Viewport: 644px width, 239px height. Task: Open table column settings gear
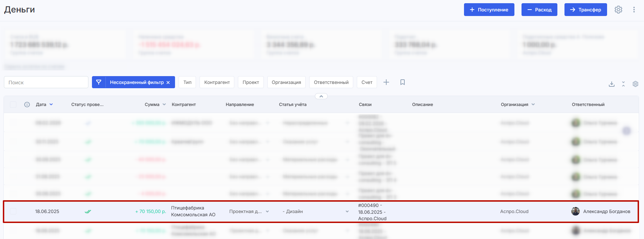pyautogui.click(x=635, y=84)
